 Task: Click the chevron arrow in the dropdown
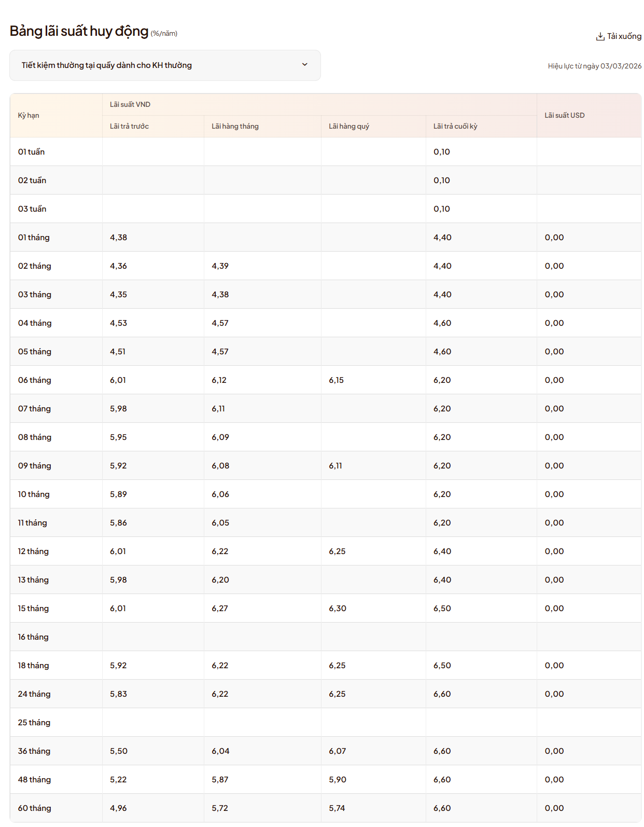[x=305, y=65]
